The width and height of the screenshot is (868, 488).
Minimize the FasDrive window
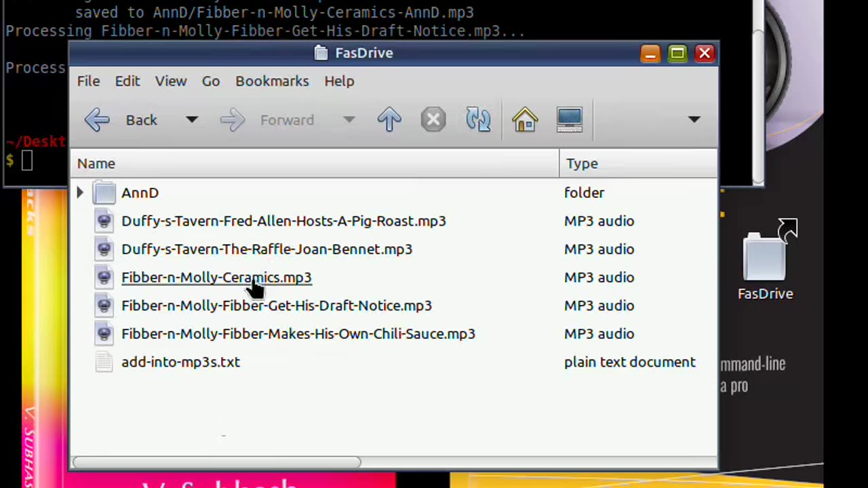coord(650,54)
